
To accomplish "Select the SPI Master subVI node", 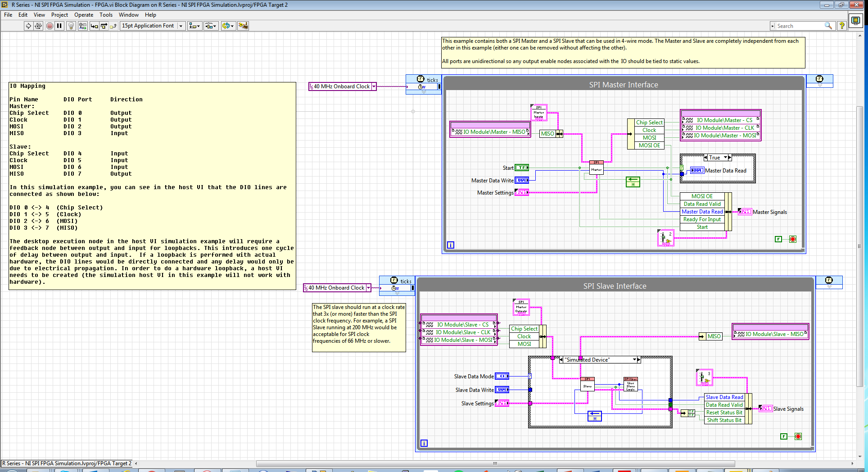I will click(597, 168).
